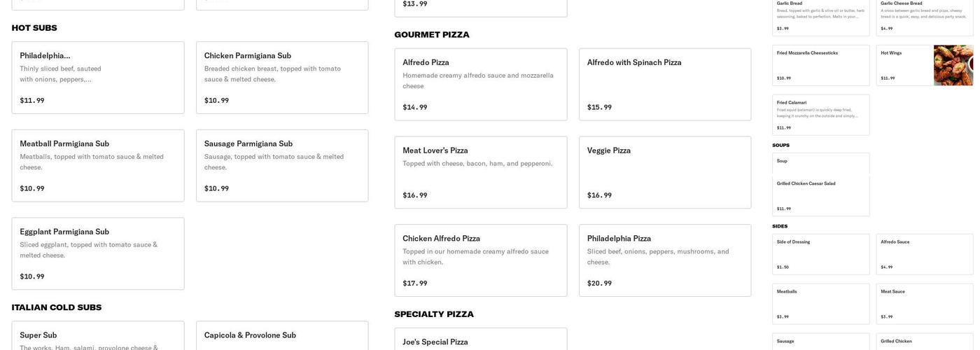Select the Side of Dressing item
This screenshot has width=980, height=350.
coord(821,254)
